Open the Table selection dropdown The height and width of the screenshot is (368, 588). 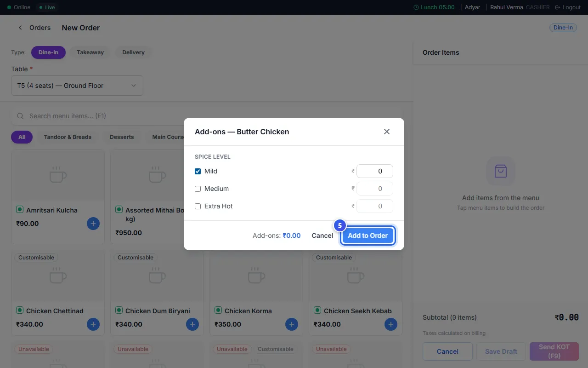[77, 86]
